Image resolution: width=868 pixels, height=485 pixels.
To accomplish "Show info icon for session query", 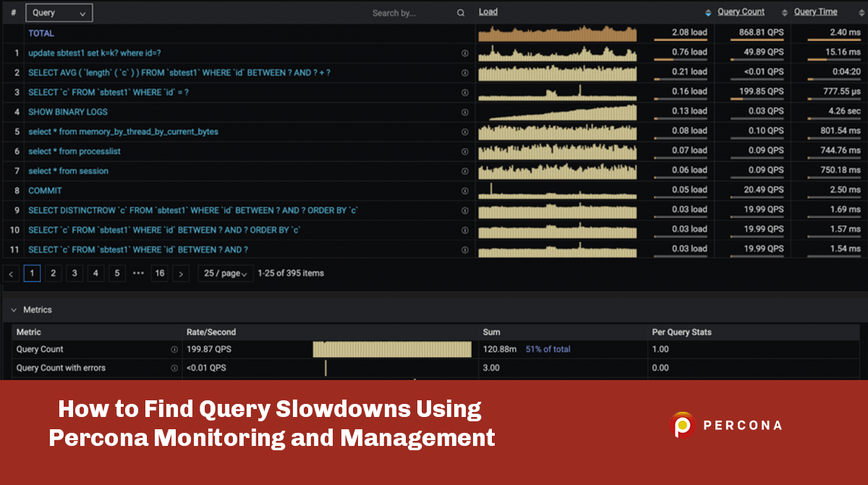I will 464,171.
